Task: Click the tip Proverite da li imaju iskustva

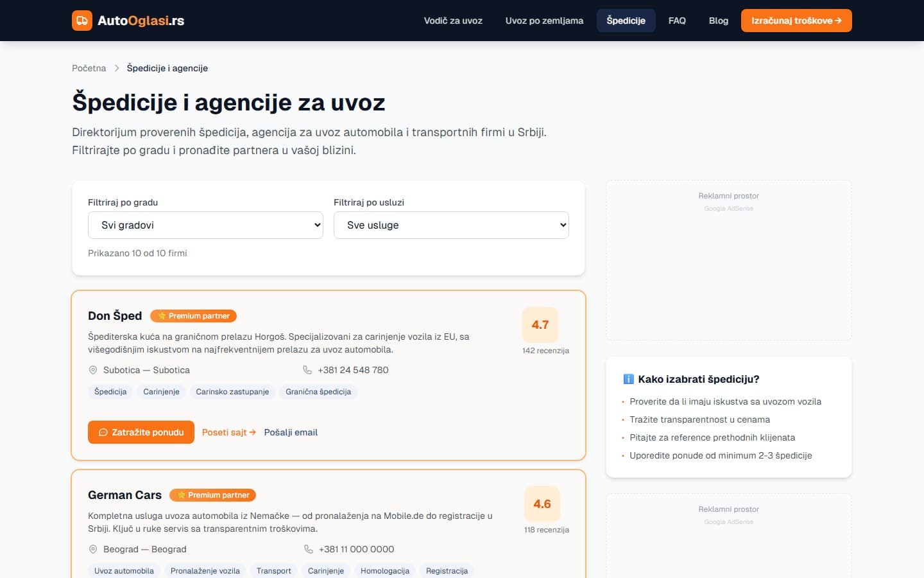Action: pyautogui.click(x=725, y=401)
